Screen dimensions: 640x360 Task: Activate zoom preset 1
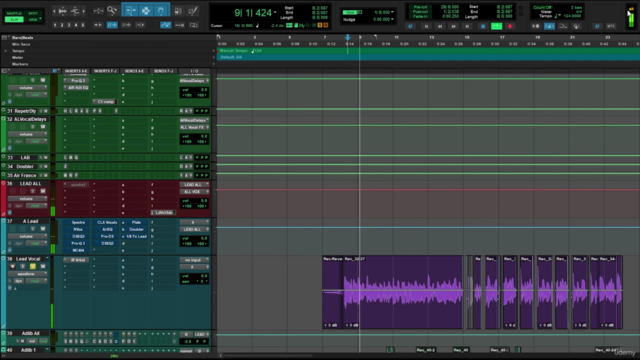point(55,25)
